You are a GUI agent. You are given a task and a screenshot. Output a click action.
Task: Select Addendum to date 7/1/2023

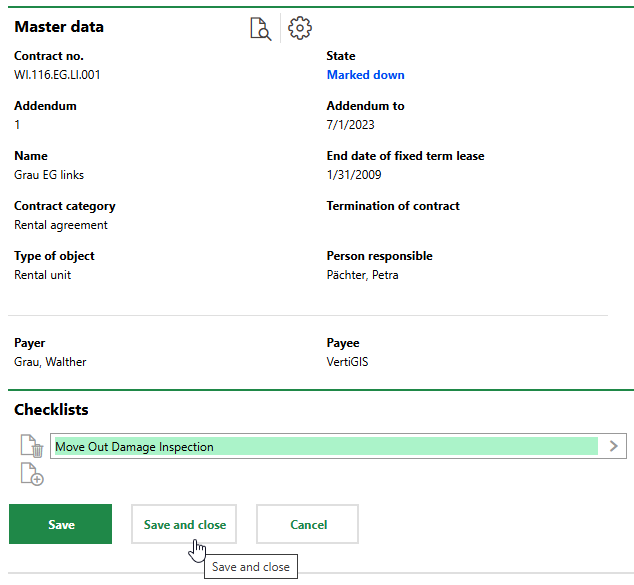coord(351,125)
